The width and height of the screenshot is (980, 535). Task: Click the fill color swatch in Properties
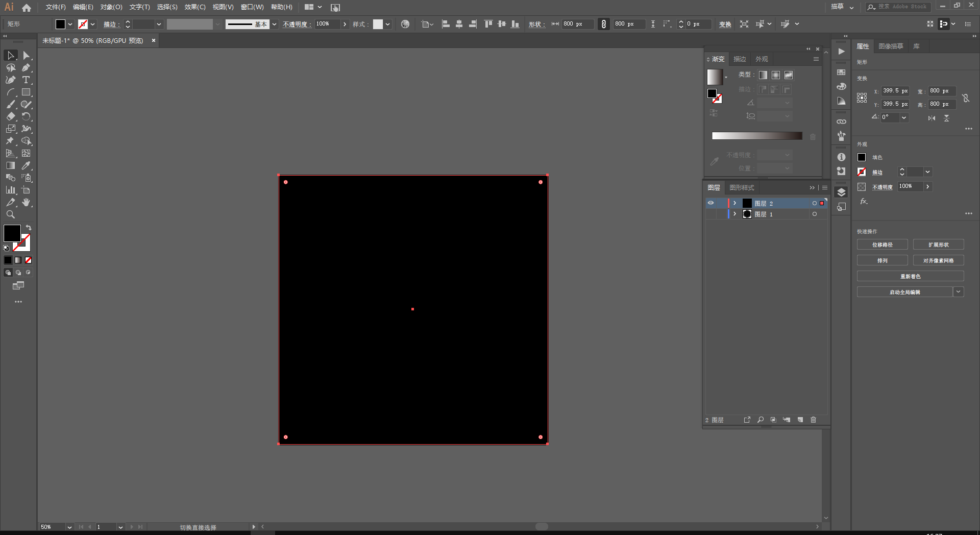[x=862, y=157]
